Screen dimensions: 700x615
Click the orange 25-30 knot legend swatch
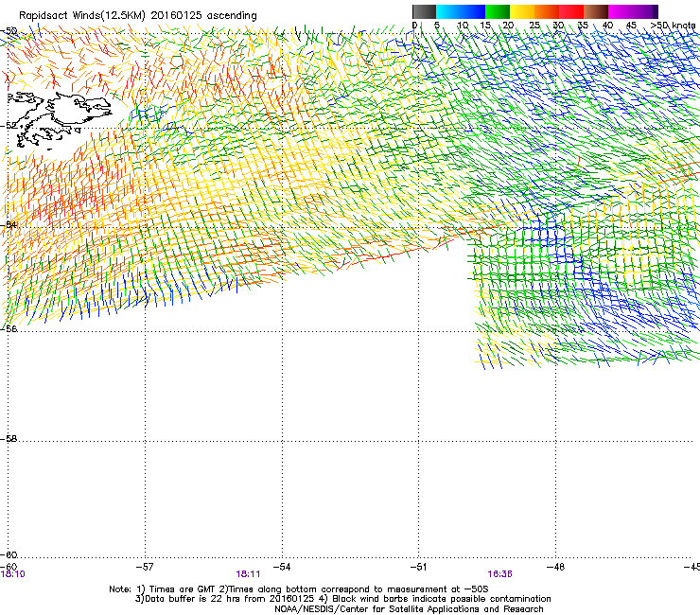(547, 11)
